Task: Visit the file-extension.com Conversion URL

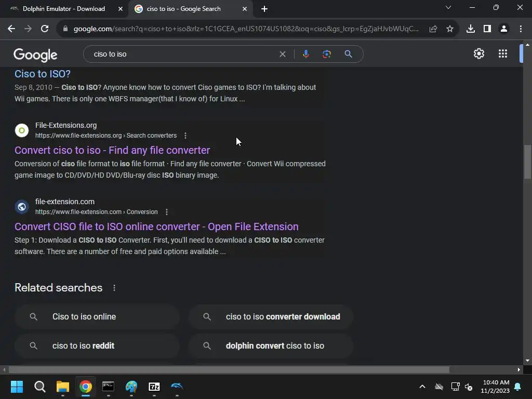Action: [x=96, y=212]
